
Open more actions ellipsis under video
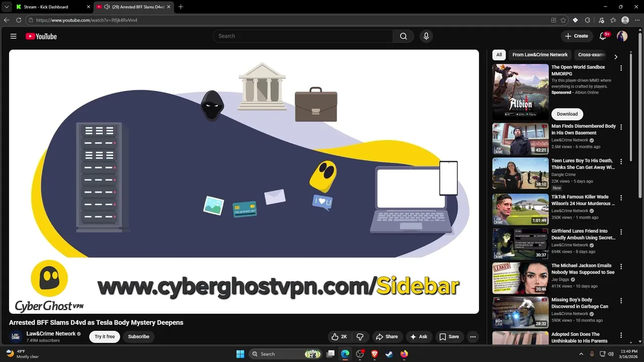click(x=472, y=337)
